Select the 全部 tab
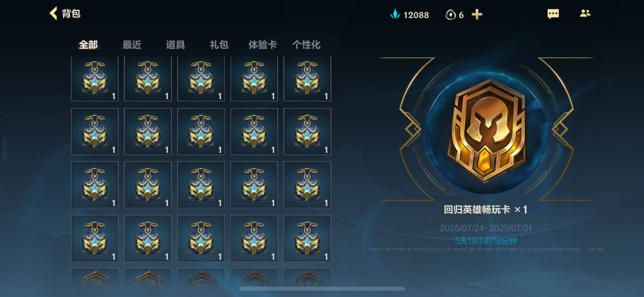This screenshot has width=644, height=297. 88,45
